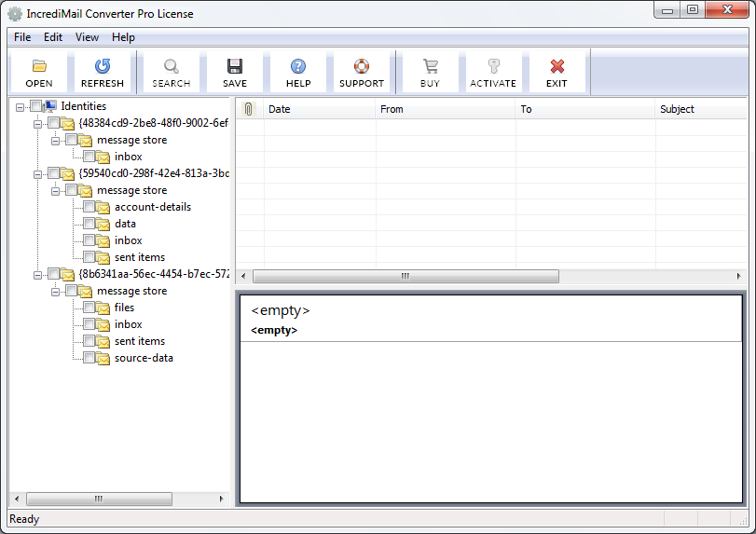The height and width of the screenshot is (534, 756).
Task: Click the folder icon of {59540cd0 identity
Action: [67, 173]
